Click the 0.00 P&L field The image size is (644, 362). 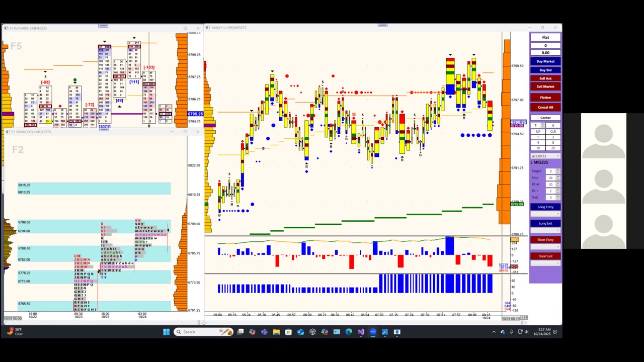545,53
